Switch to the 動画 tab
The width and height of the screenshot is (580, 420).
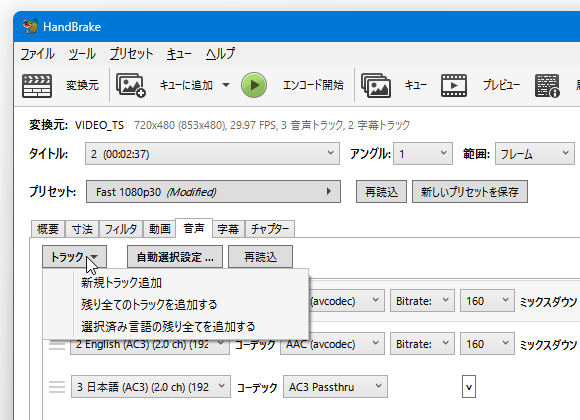pos(159,229)
